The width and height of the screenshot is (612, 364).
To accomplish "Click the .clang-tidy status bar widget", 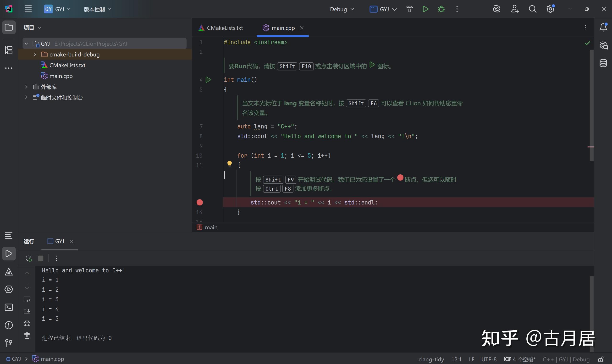I will point(430,360).
